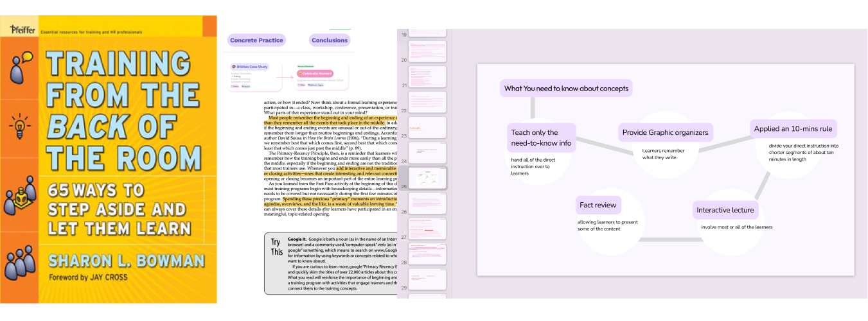This screenshot has width=868, height=321.
Task: Select 'Provide Graphic organizers' node
Action: point(665,133)
